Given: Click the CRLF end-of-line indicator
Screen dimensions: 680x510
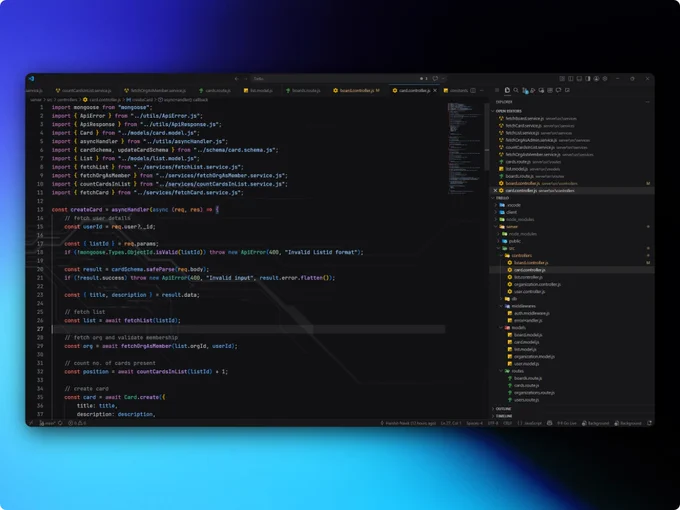Looking at the screenshot, I should (507, 423).
